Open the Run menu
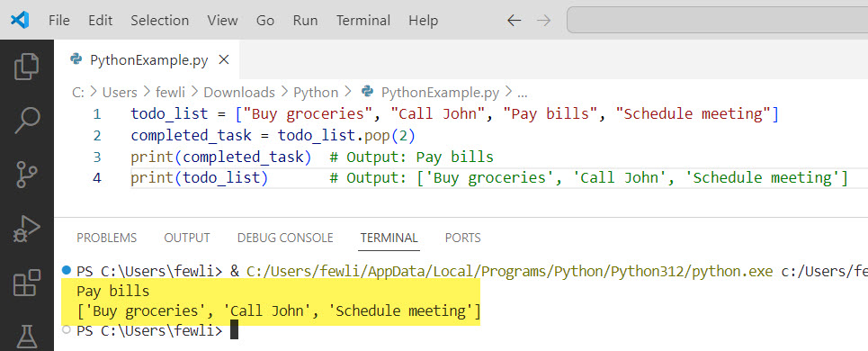 [x=306, y=21]
